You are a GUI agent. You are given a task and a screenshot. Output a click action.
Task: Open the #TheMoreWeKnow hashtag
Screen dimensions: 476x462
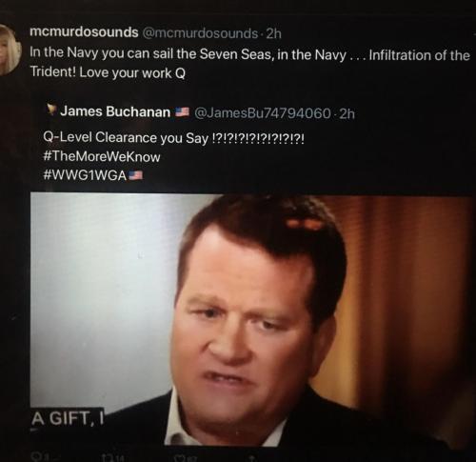tap(102, 156)
